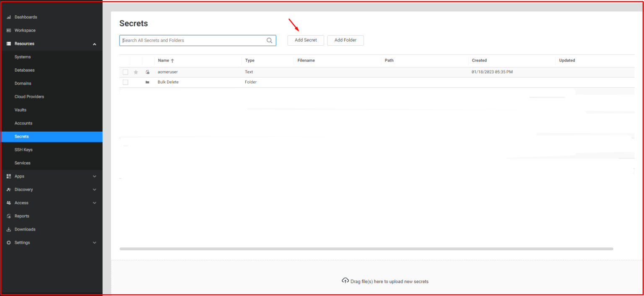Viewport: 644px width, 296px height.
Task: Collapse the Resources section
Action: [x=94, y=43]
